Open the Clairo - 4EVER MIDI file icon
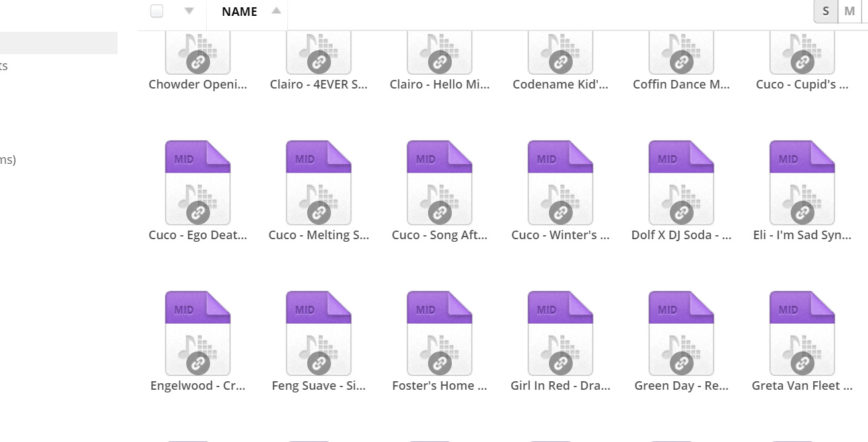The height and width of the screenshot is (442, 868). click(318, 53)
